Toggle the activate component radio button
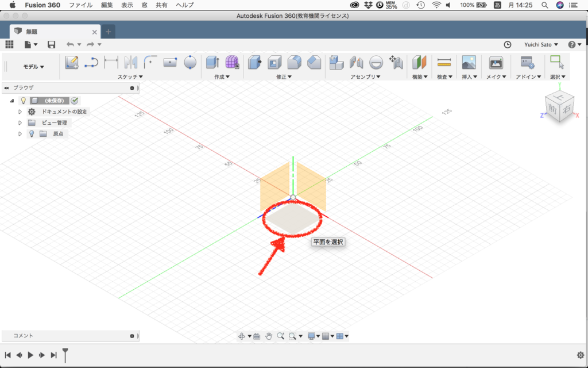This screenshot has width=588, height=368. tap(75, 101)
